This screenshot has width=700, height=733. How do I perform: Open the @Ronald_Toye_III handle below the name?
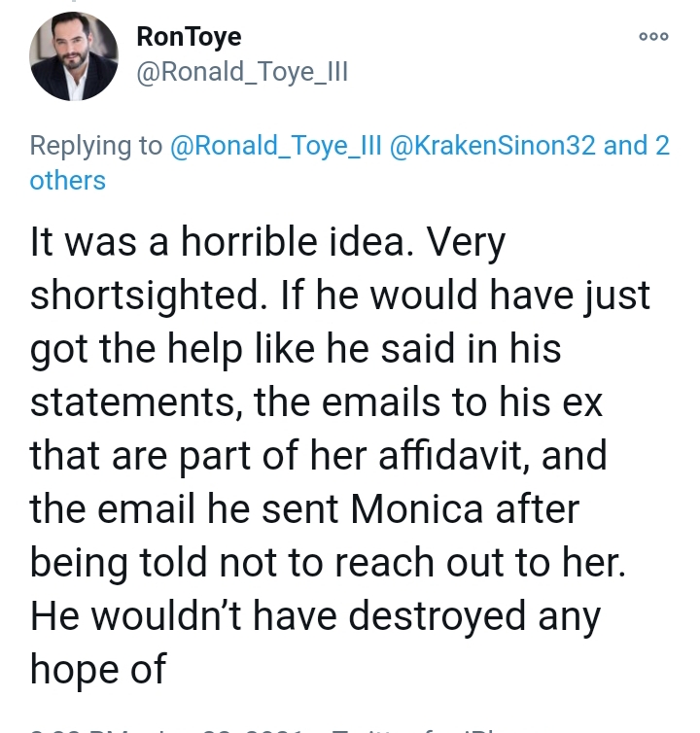[x=242, y=72]
